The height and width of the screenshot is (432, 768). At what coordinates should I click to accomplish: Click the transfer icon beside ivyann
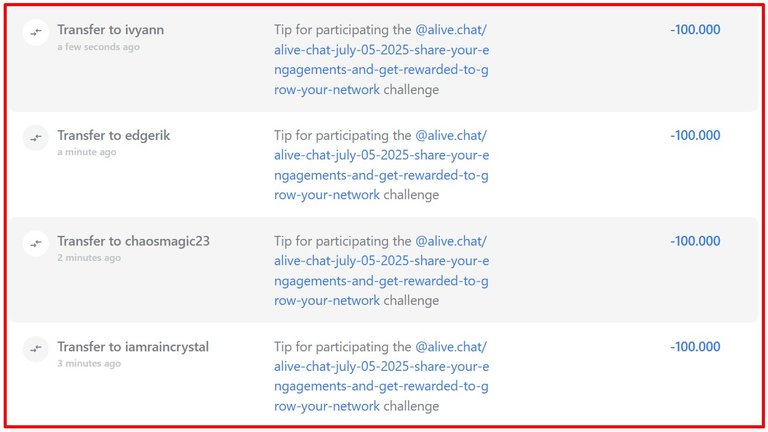(x=36, y=32)
